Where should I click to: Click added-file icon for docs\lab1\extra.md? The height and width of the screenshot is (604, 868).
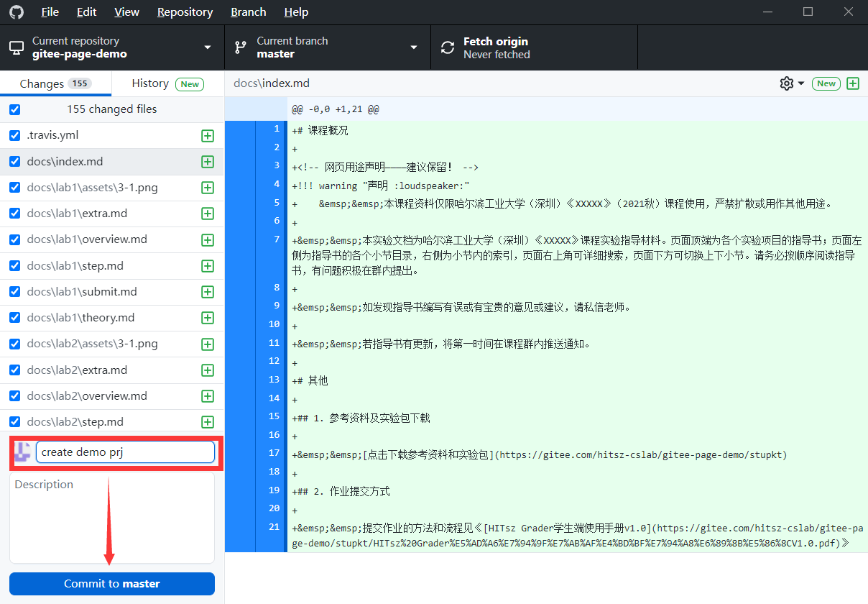pyautogui.click(x=208, y=214)
